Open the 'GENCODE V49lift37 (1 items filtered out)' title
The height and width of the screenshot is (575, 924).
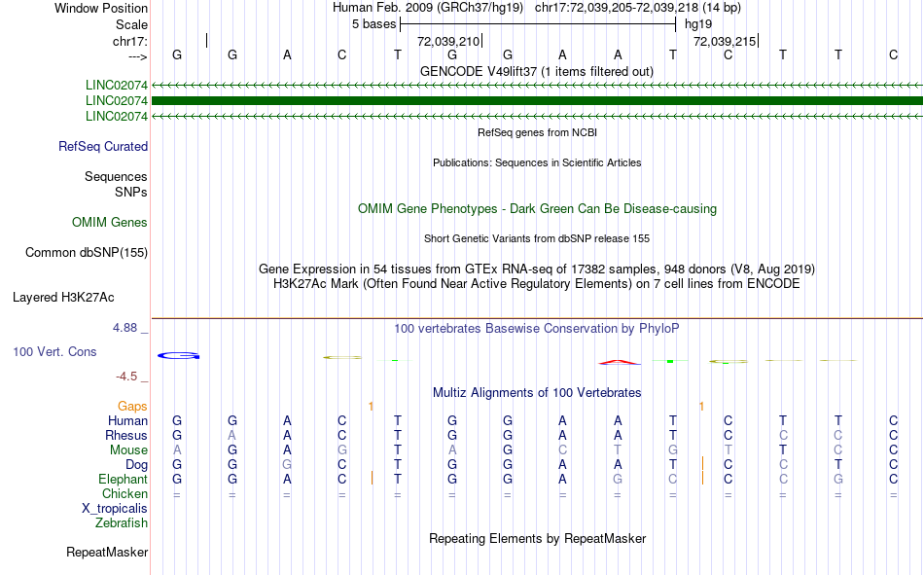pos(537,71)
